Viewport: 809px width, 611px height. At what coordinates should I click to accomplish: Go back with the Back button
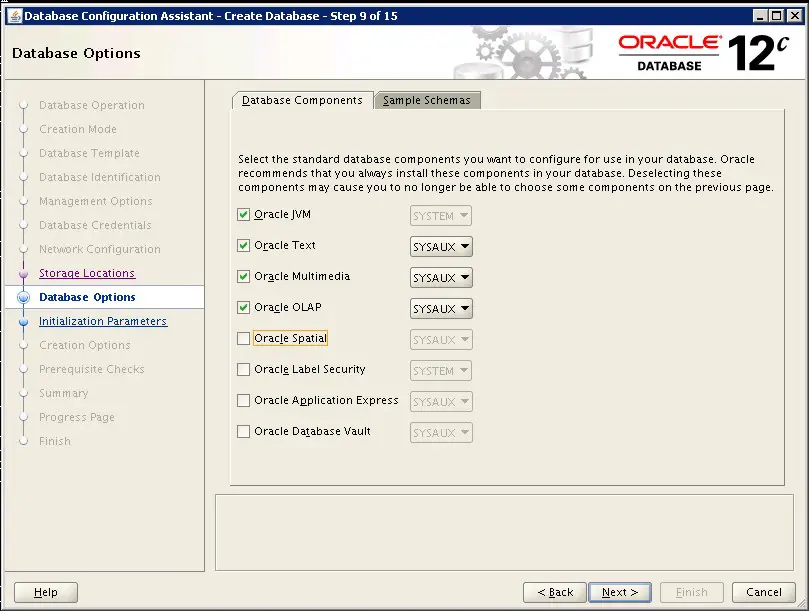[x=555, y=592]
